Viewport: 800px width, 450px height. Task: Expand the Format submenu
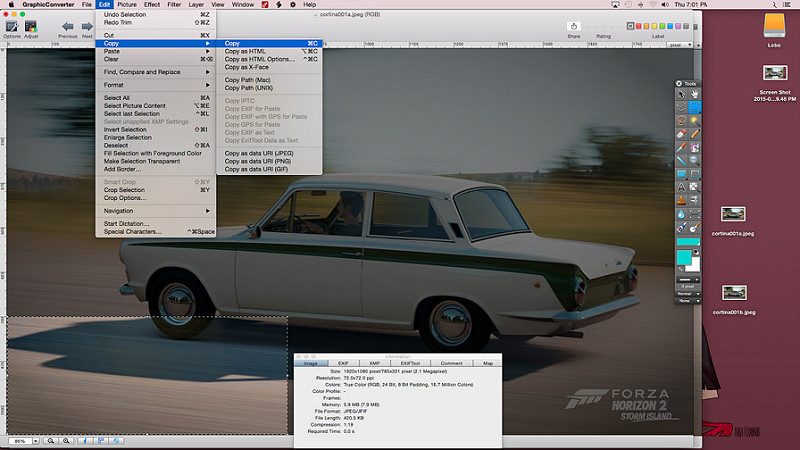pyautogui.click(x=156, y=85)
